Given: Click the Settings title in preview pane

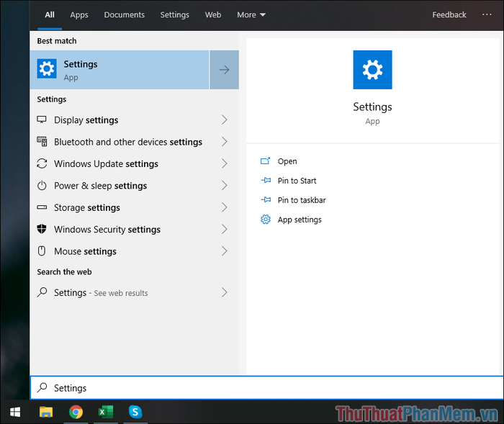Looking at the screenshot, I should point(372,107).
